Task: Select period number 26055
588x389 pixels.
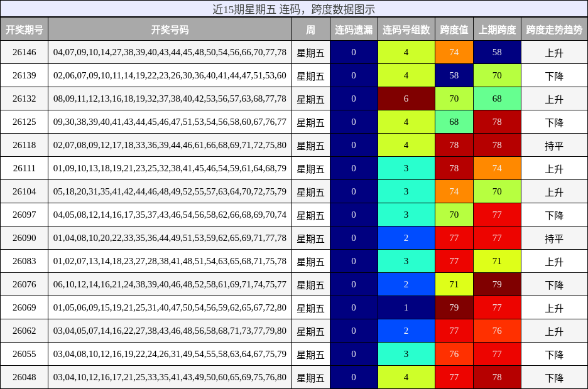Action: 24,354
